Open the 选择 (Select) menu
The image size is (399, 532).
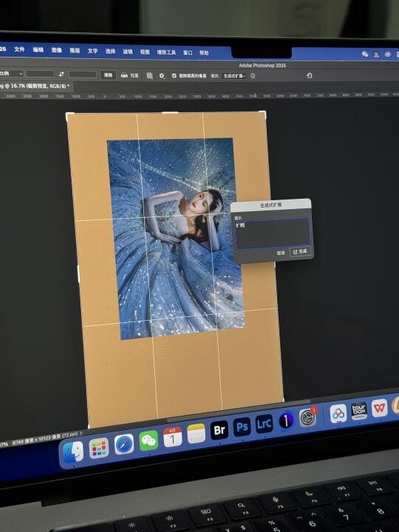pos(110,51)
